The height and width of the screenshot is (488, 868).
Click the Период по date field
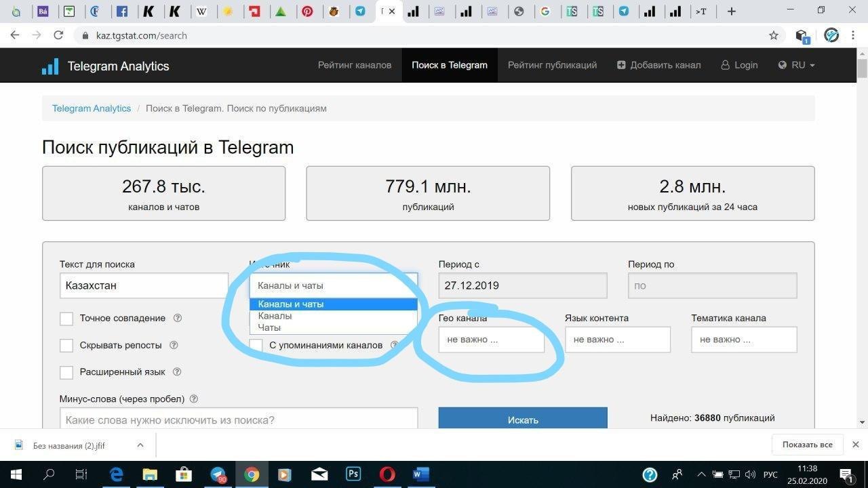712,285
